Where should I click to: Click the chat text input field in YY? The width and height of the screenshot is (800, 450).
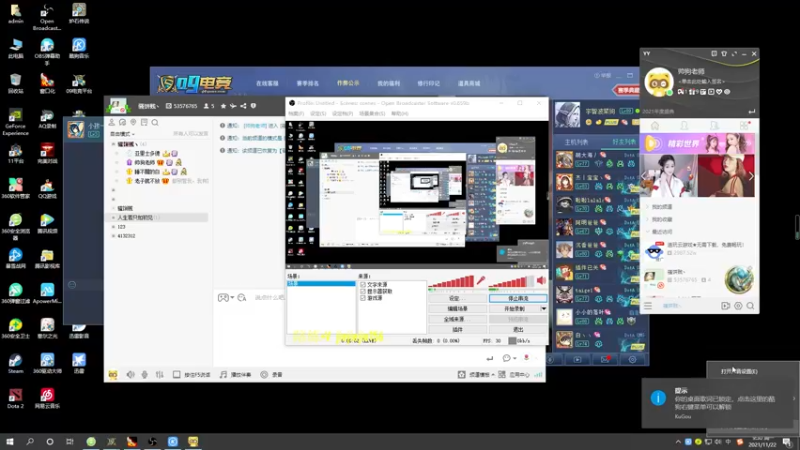[x=269, y=297]
